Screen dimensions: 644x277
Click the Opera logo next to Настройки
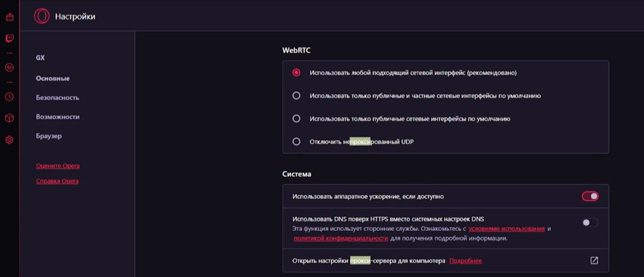pyautogui.click(x=42, y=16)
